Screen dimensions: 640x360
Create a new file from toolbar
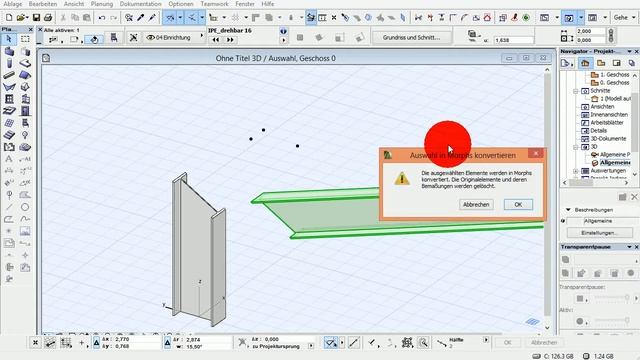[9, 18]
